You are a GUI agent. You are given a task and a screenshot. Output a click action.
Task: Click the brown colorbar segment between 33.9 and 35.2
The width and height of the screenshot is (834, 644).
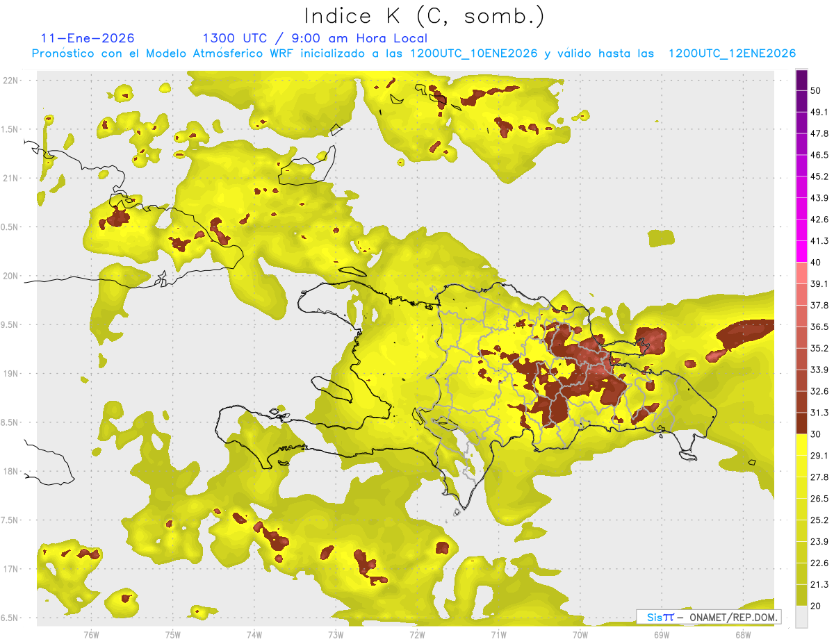click(x=801, y=359)
